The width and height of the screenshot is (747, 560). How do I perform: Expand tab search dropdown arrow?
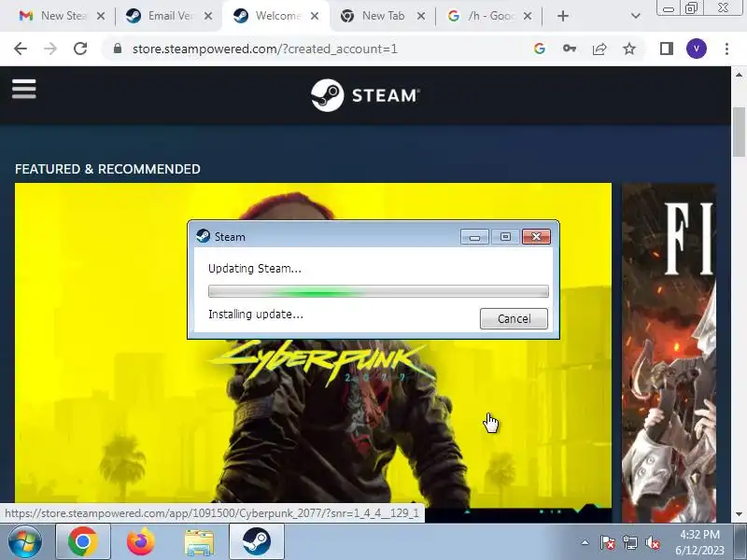click(x=635, y=16)
